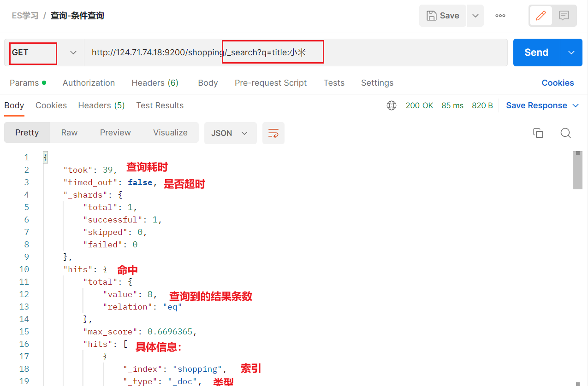The width and height of the screenshot is (588, 386).
Task: Click the 查询-条件查询 request title
Action: coord(77,16)
